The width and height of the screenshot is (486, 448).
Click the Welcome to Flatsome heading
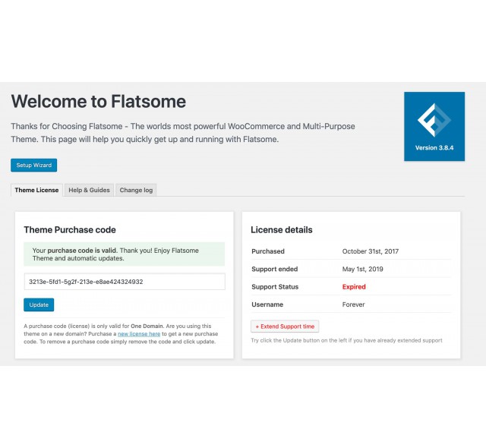99,101
